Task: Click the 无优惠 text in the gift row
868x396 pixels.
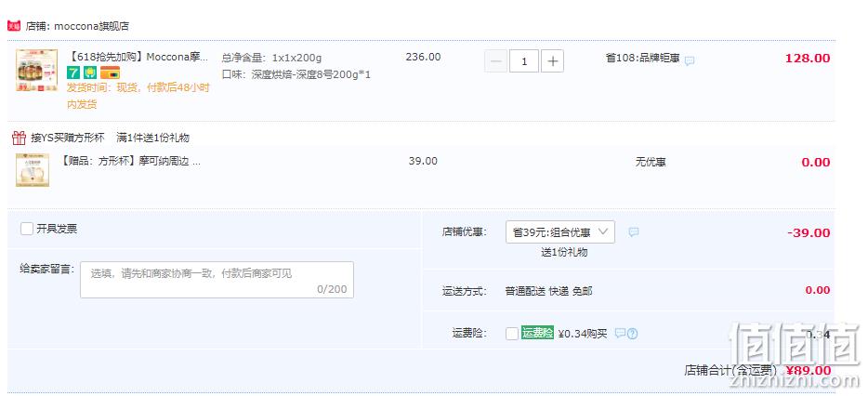Action: [651, 163]
